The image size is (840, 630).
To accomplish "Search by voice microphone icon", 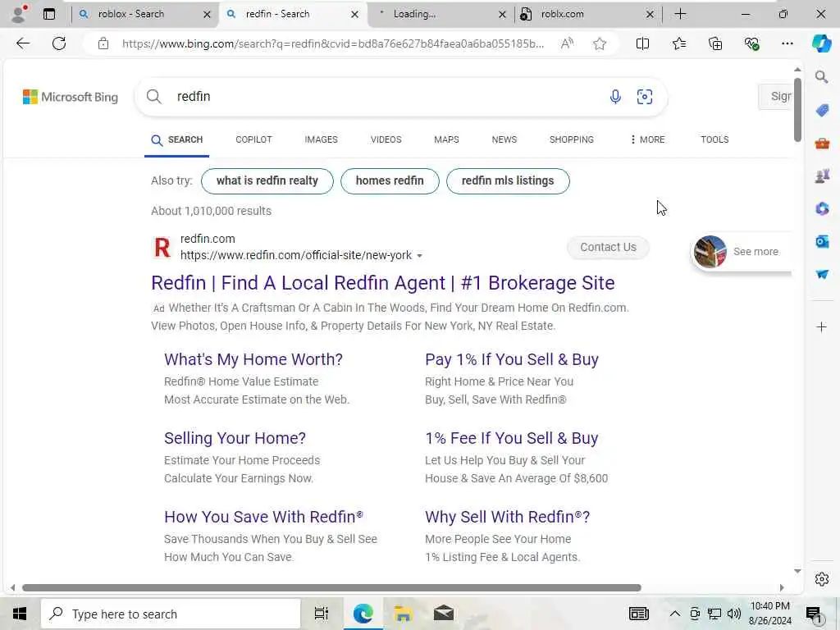I will tap(615, 97).
